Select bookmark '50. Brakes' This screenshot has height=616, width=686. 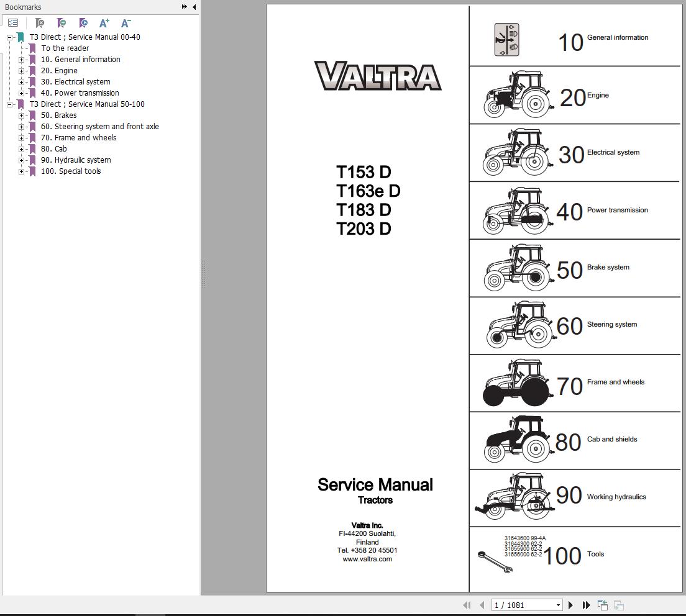[x=58, y=115]
